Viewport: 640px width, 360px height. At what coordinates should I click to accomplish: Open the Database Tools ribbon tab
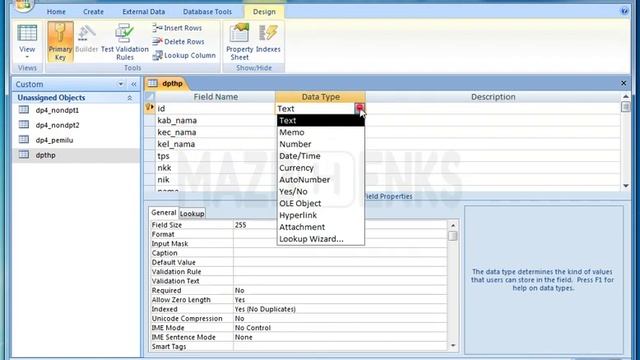(x=207, y=12)
